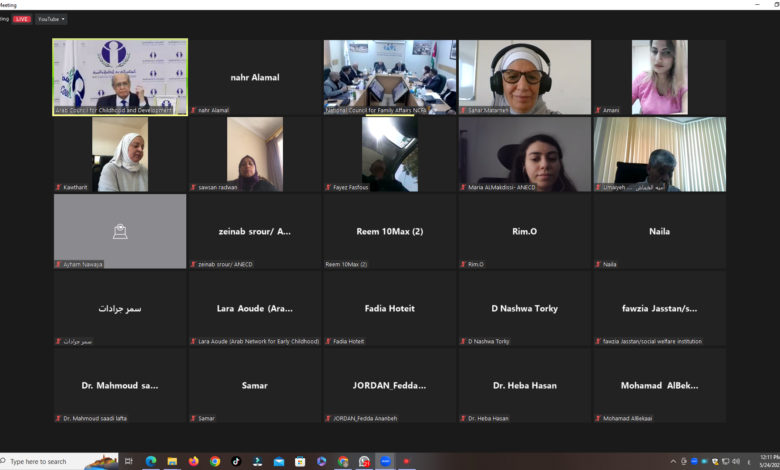This screenshot has height=470, width=780.
Task: Open Google Chrome from the taskbar
Action: [x=215, y=461]
